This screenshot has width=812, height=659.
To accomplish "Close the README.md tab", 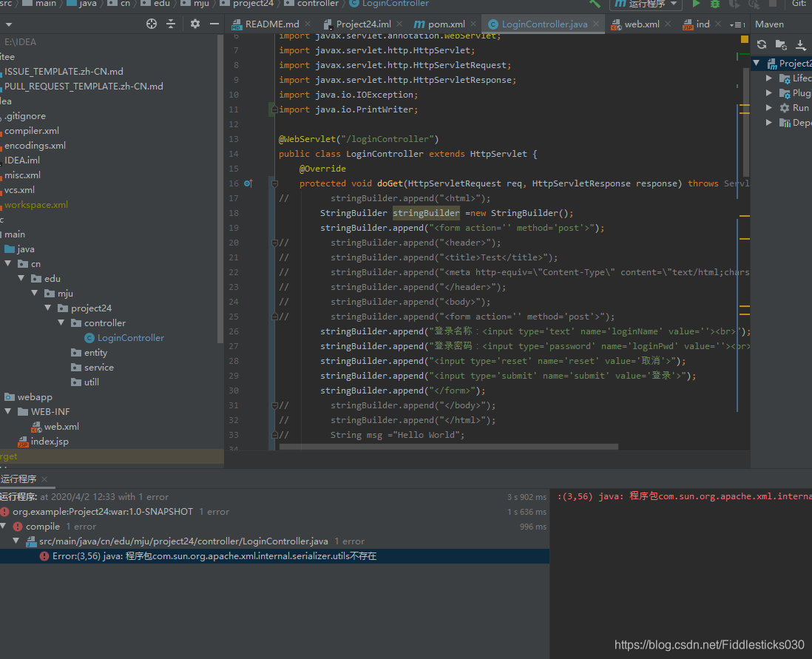I will pos(308,24).
